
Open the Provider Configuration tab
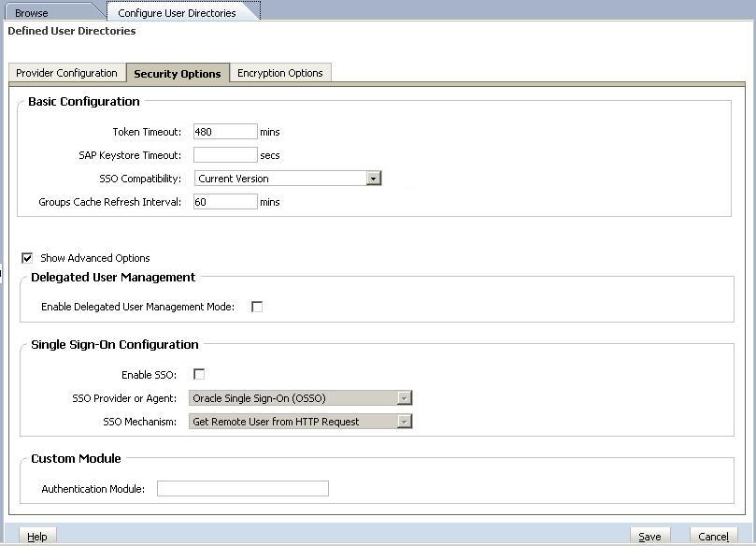(x=65, y=72)
